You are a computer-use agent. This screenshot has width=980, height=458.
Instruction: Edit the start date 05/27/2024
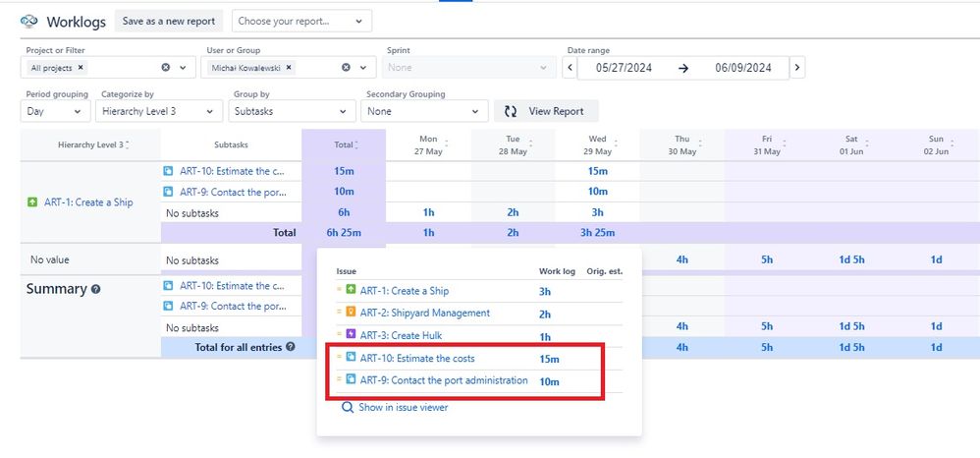[624, 68]
